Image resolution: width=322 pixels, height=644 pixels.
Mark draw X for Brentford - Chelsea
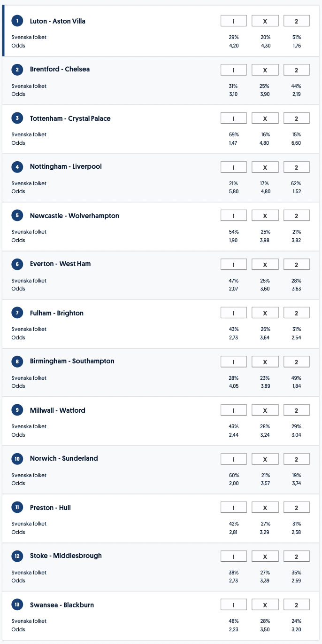point(265,70)
